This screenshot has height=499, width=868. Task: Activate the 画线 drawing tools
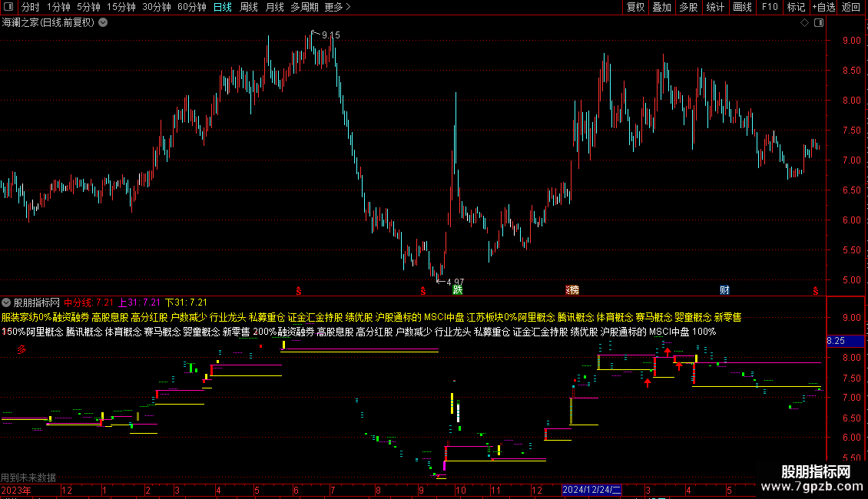point(742,7)
